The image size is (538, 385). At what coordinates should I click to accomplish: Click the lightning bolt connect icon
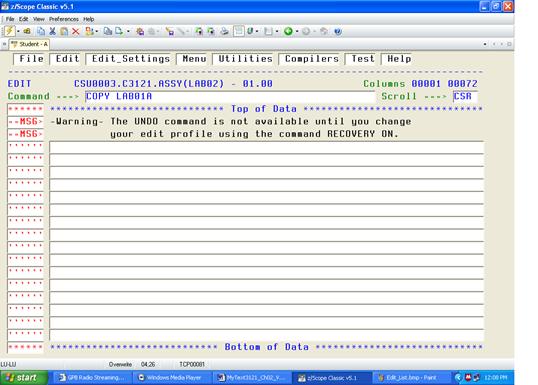click(x=9, y=31)
